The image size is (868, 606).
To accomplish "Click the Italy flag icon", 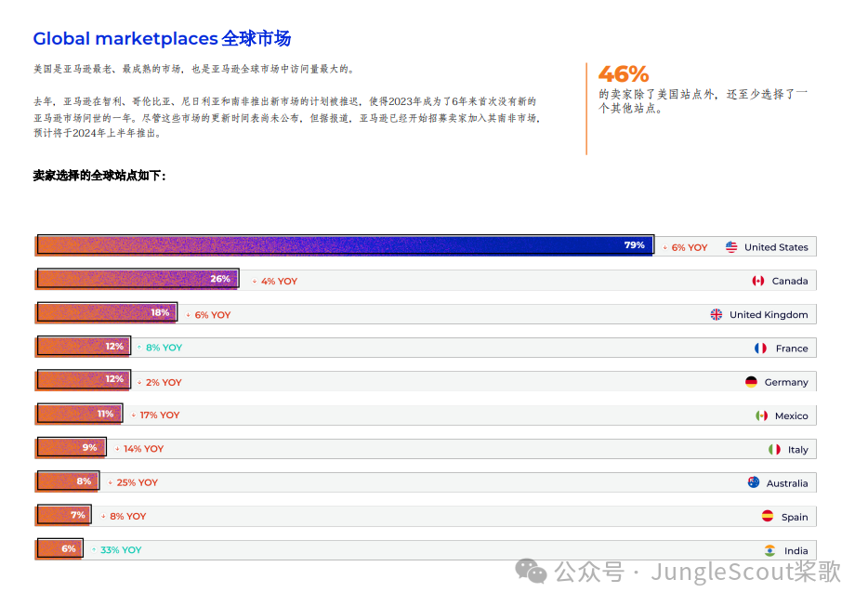I will pyautogui.click(x=774, y=449).
